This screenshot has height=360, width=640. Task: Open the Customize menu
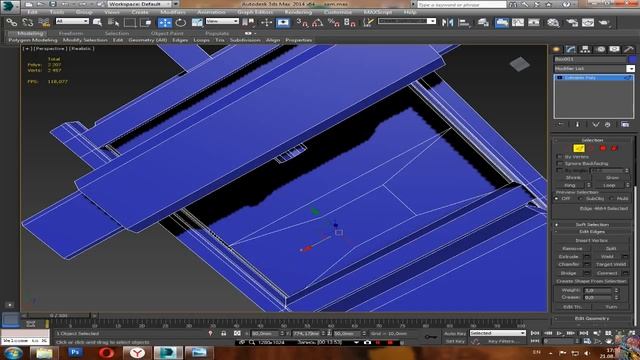tap(338, 12)
